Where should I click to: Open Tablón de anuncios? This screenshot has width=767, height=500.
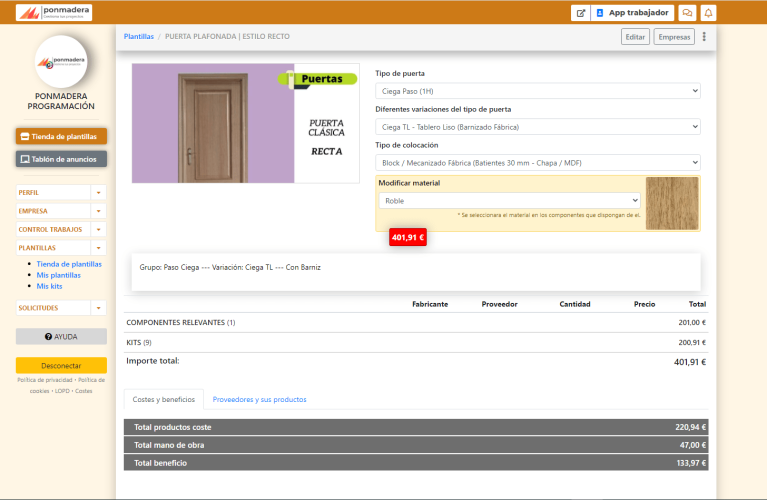pos(61,159)
